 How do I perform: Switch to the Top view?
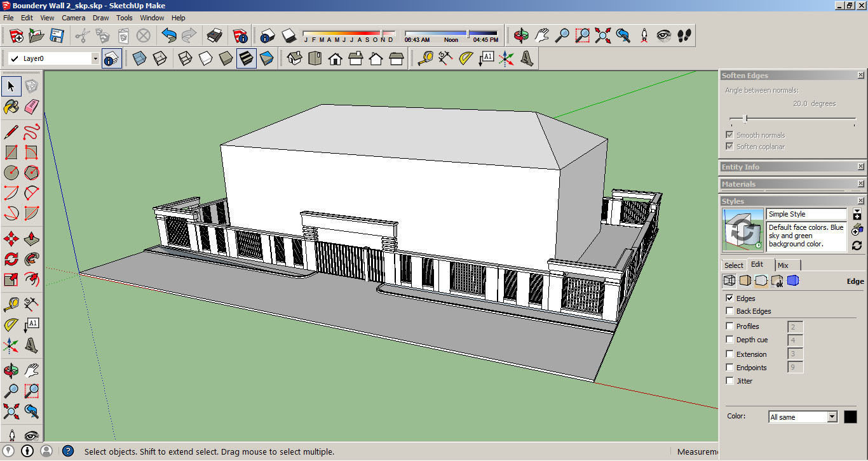click(x=315, y=58)
